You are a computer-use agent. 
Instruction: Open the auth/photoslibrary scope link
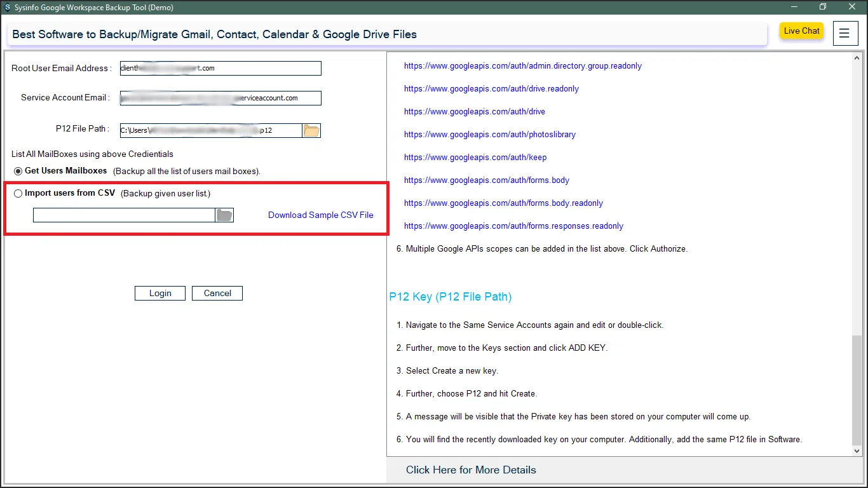(490, 135)
